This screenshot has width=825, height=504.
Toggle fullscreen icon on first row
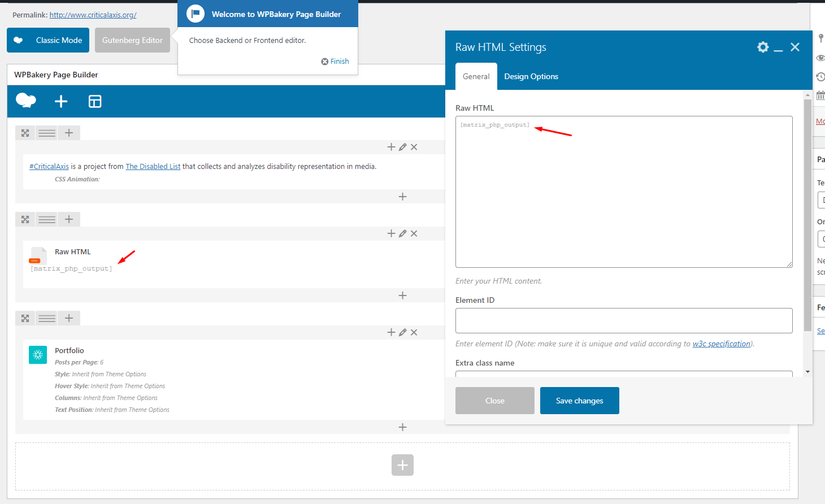25,133
